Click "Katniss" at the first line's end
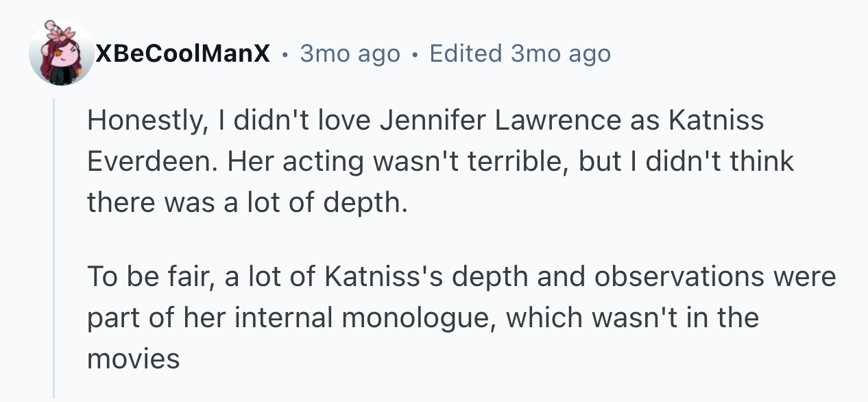 click(716, 121)
